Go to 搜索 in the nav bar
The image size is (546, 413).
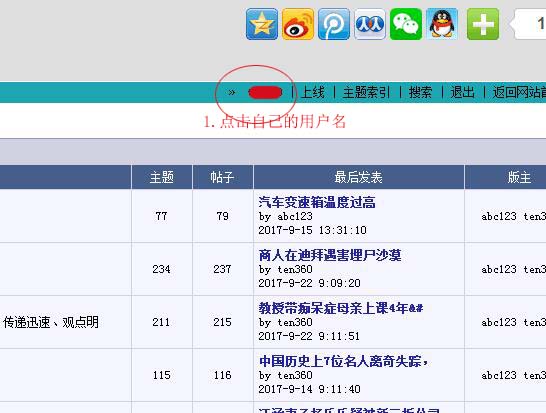click(420, 93)
